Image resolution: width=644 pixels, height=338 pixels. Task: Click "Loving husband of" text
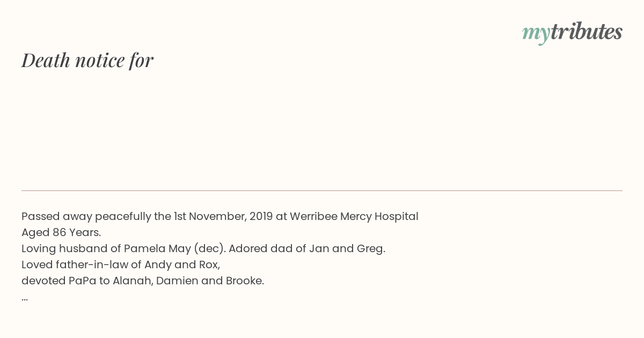[71, 249]
